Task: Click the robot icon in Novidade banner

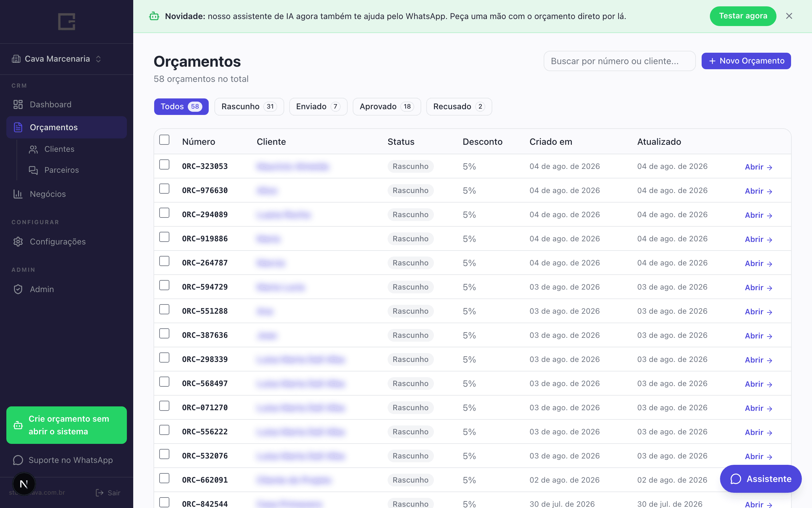Action: click(154, 16)
